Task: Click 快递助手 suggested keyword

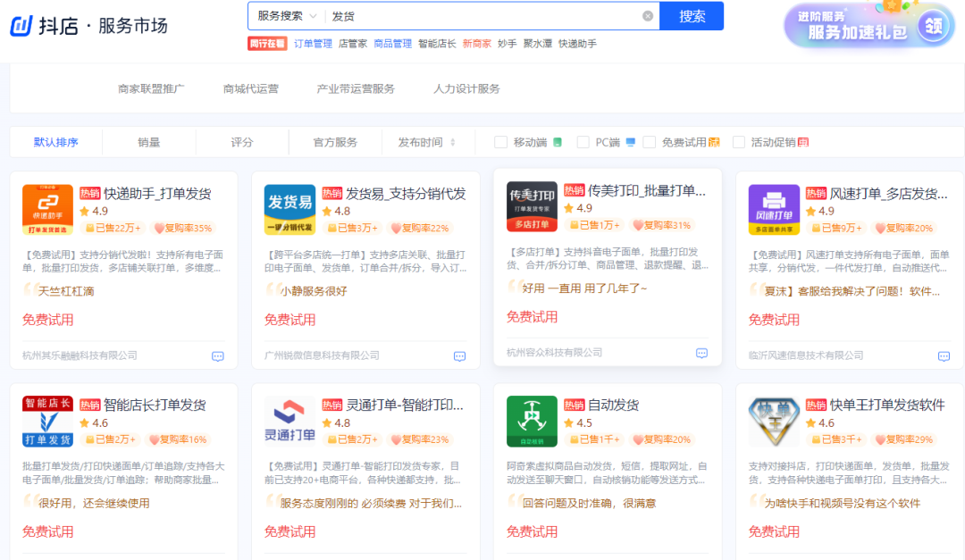Action: point(577,44)
